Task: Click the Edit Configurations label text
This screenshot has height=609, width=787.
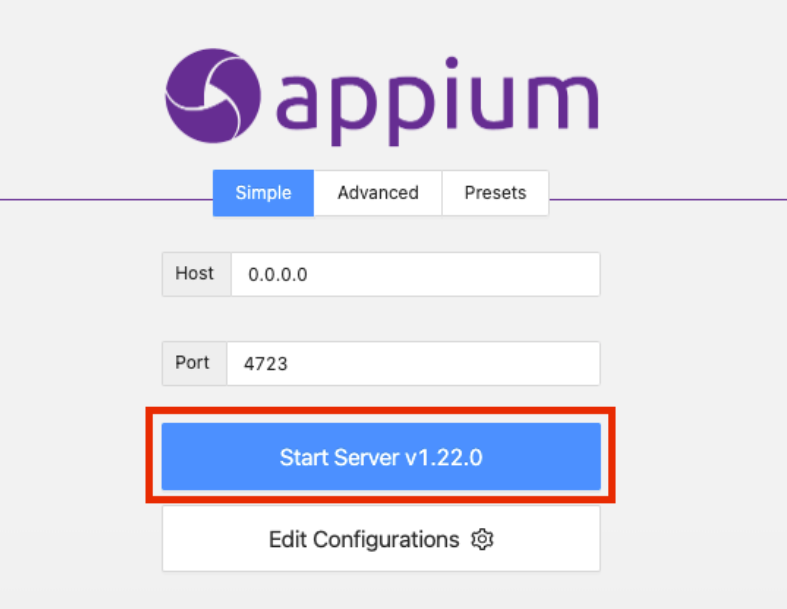Action: pyautogui.click(x=364, y=540)
